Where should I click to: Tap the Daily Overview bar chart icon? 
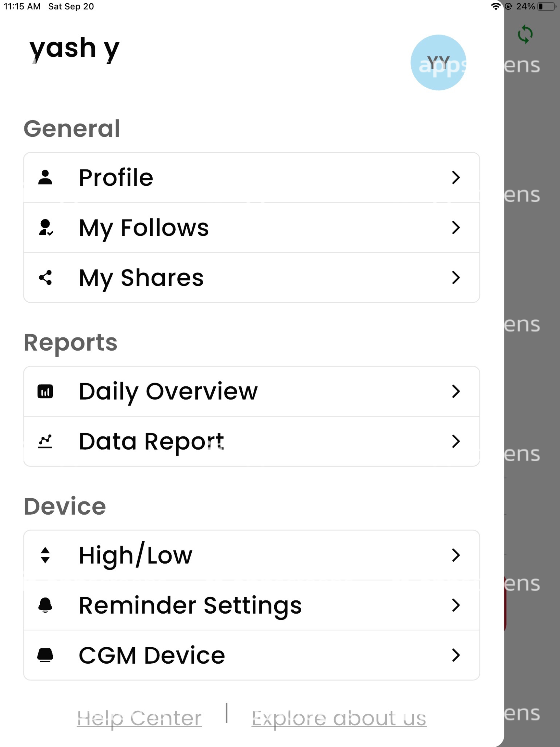click(x=45, y=391)
